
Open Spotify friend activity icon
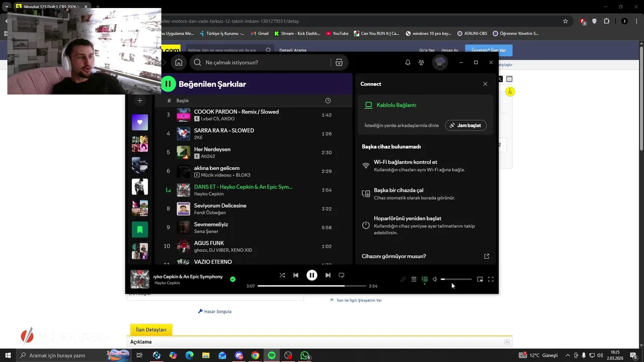click(421, 62)
